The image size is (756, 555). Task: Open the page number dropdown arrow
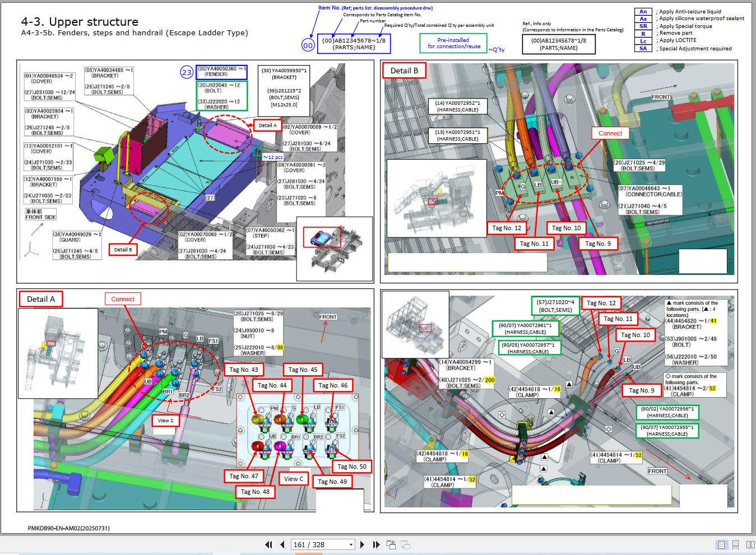[351, 544]
